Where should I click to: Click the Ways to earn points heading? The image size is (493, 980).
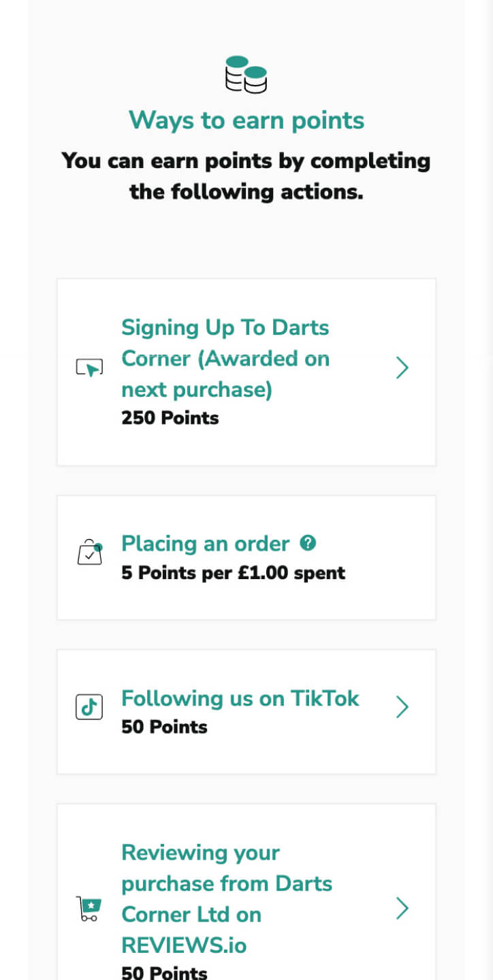[246, 120]
